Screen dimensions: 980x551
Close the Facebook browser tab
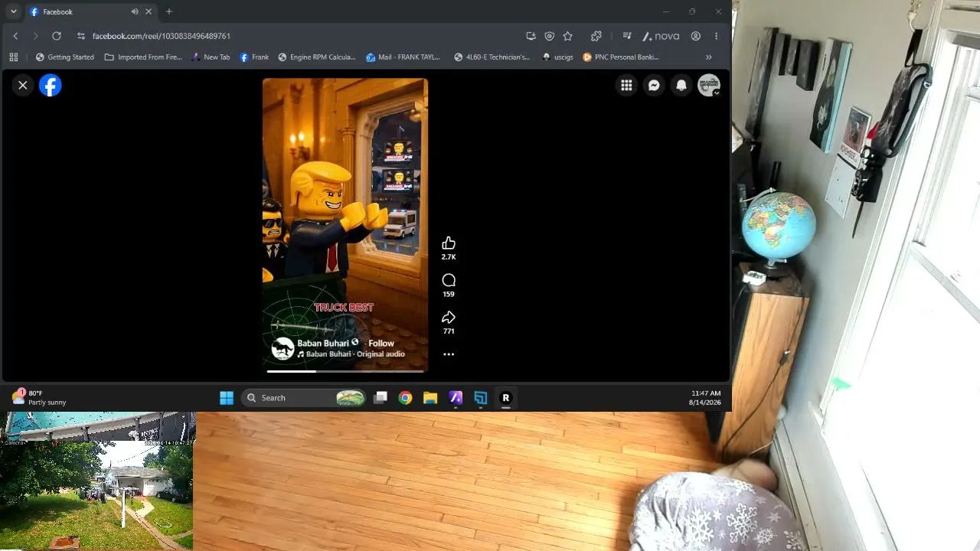coord(149,11)
